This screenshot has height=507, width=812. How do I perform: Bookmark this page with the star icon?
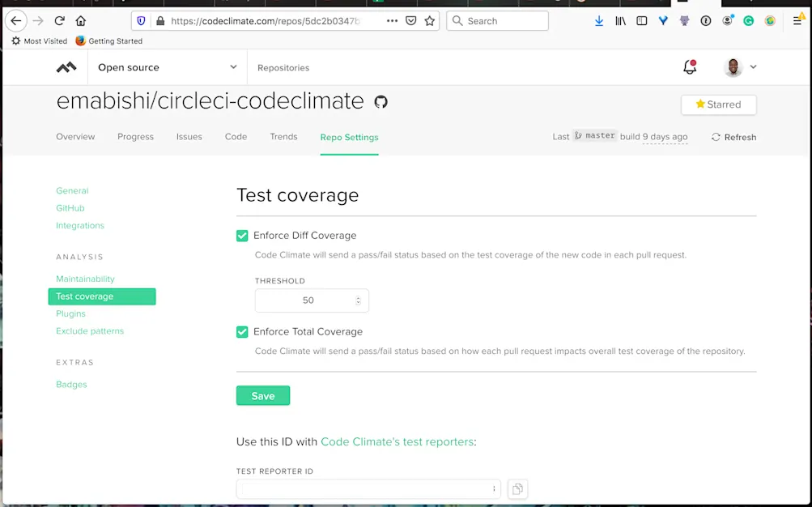(x=430, y=21)
